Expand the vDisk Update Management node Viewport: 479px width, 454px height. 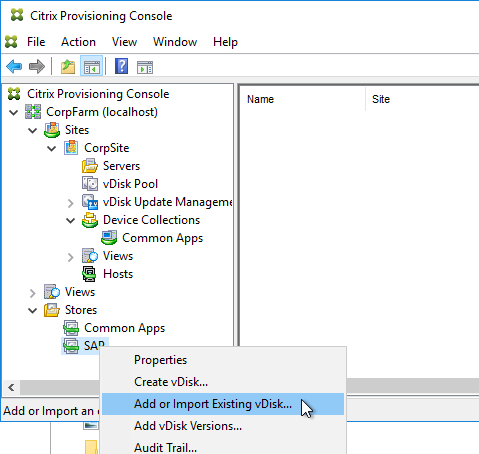click(70, 202)
